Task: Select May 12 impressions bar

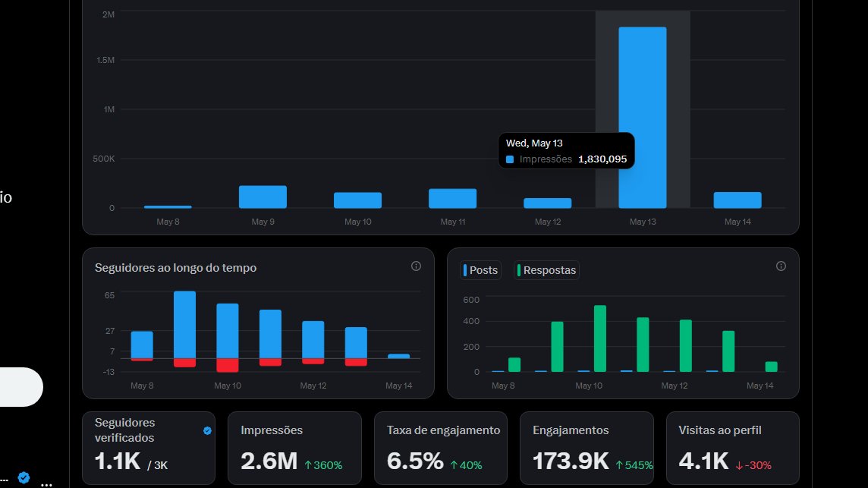Action: click(548, 203)
